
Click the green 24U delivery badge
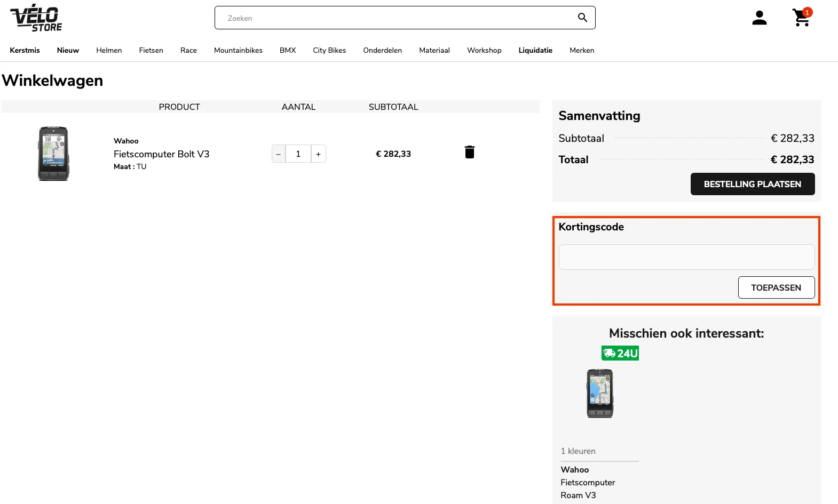[x=620, y=353]
